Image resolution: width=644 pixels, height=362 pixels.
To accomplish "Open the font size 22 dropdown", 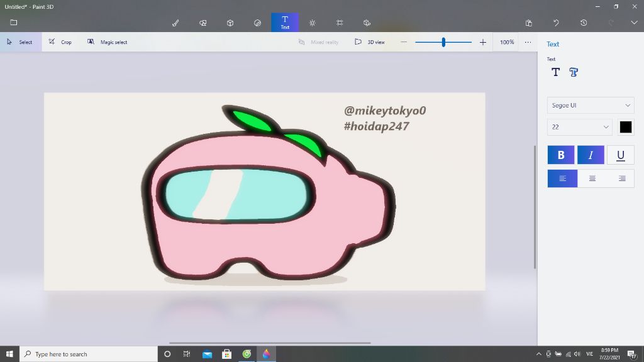I will (579, 127).
